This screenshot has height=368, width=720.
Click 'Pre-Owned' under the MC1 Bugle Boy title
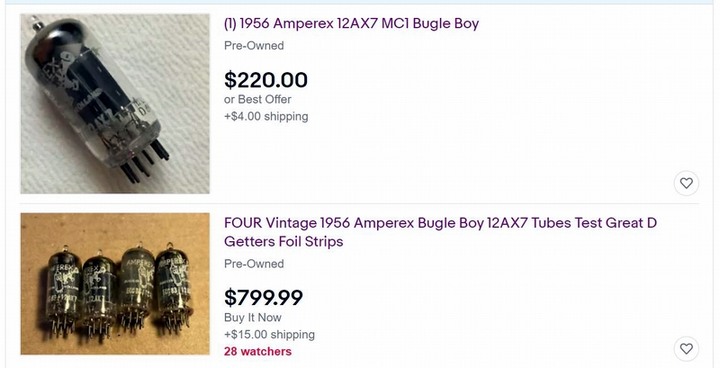point(254,45)
